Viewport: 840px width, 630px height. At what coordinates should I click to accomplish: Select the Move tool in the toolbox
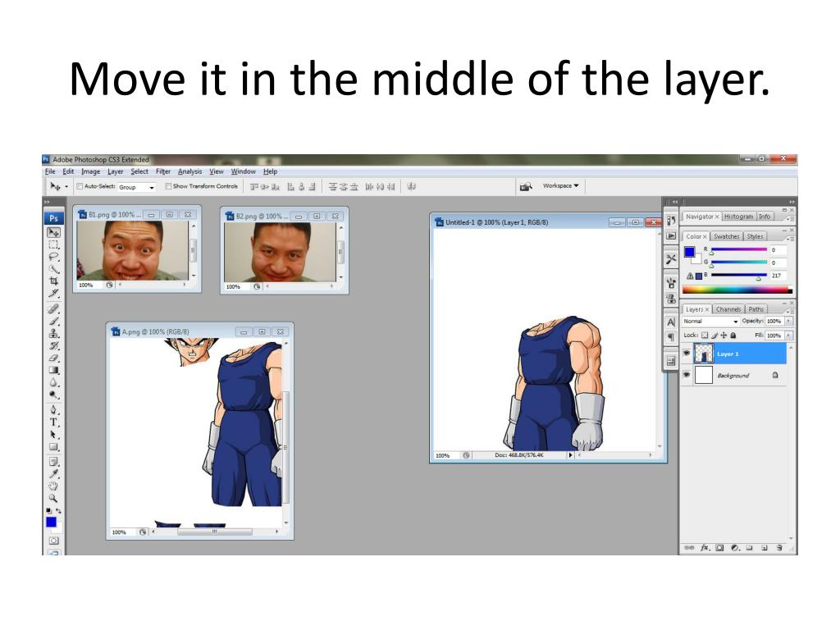tap(53, 232)
